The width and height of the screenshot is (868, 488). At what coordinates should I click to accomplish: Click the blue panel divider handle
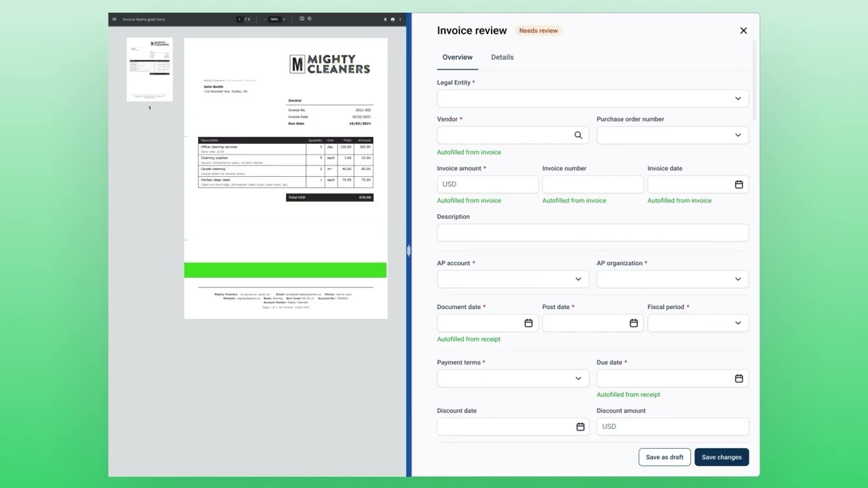[x=409, y=251]
